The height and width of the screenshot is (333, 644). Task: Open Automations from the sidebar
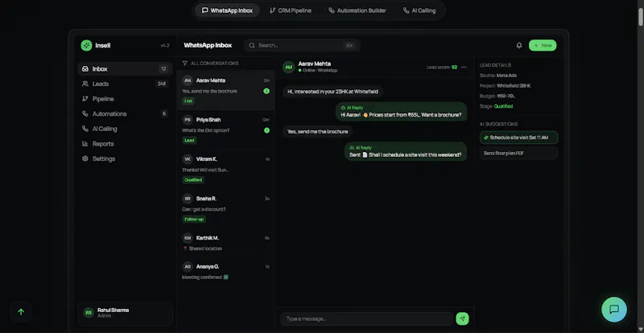coord(125,113)
